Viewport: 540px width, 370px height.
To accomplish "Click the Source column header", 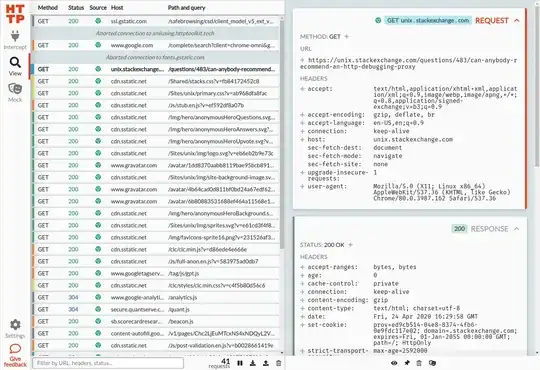I will [98, 8].
